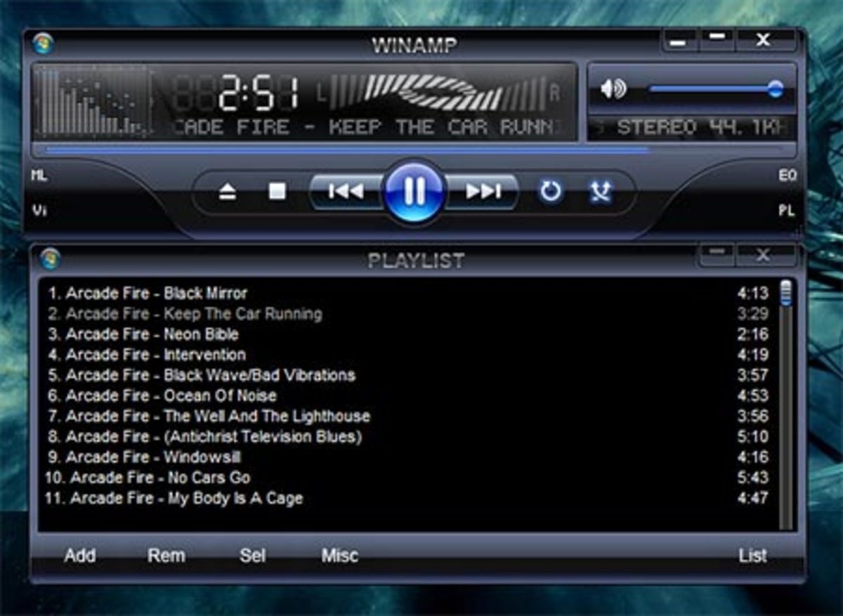Screen dimensions: 843x616
Task: Click the stereo balance L/R meter
Action: coord(438,93)
